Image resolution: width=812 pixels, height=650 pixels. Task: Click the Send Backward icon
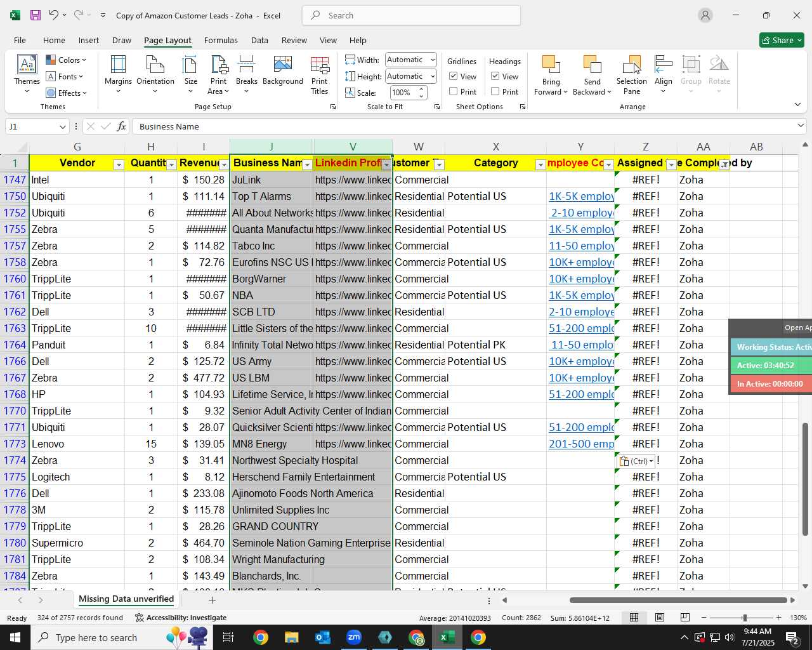click(x=592, y=64)
